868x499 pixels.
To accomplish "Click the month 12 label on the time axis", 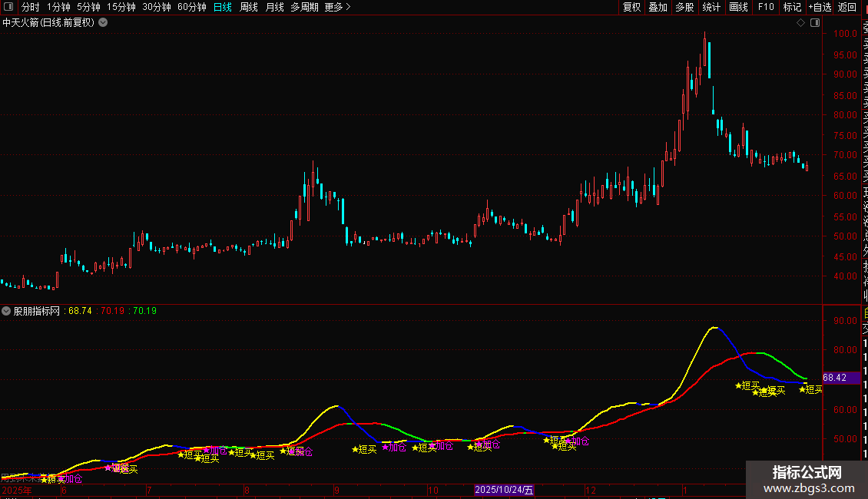I will click(591, 490).
